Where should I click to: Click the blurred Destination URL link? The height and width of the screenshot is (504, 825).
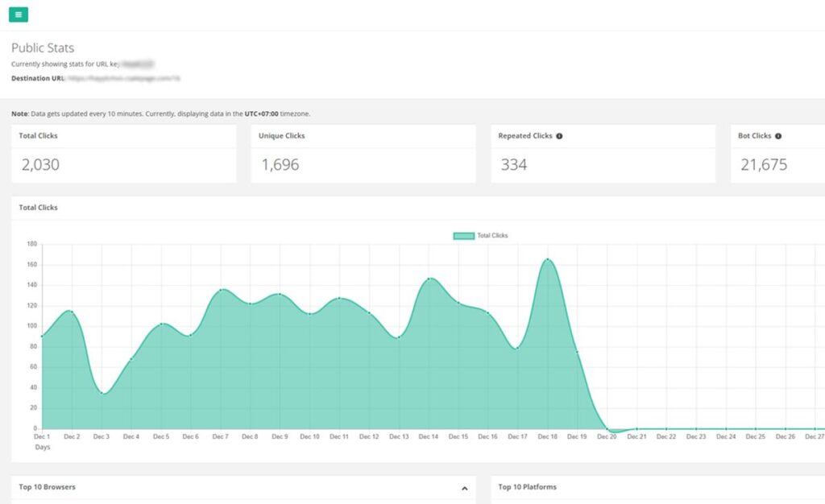[123, 78]
